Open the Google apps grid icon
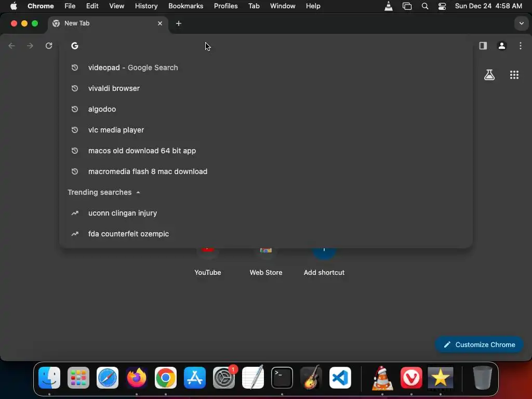The image size is (532, 399). [514, 75]
